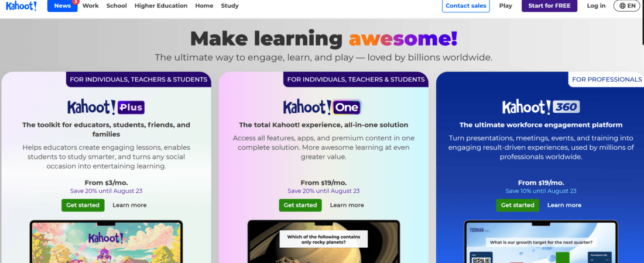
Task: Open the Study menu
Action: 229,6
